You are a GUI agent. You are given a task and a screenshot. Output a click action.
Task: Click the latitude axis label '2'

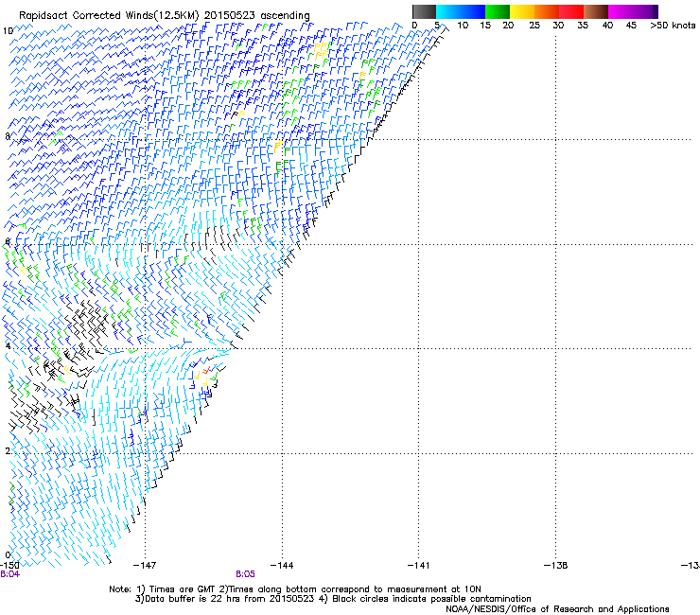(x=8, y=450)
